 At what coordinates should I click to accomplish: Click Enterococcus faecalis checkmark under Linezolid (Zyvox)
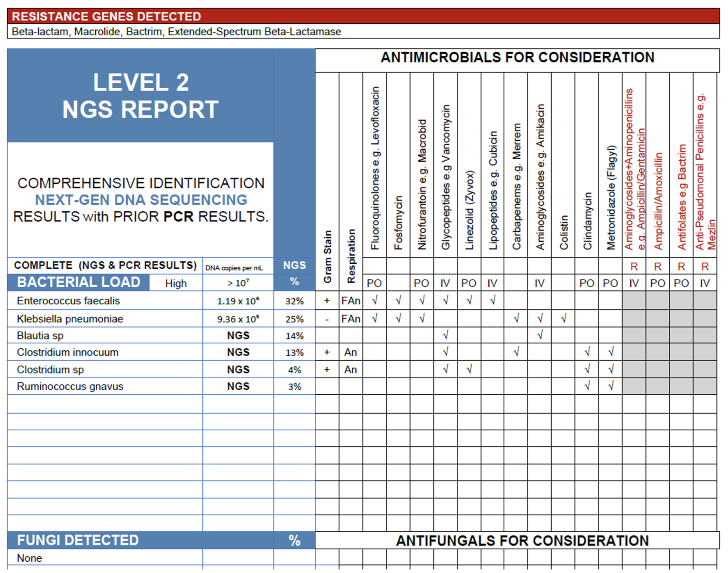469,300
